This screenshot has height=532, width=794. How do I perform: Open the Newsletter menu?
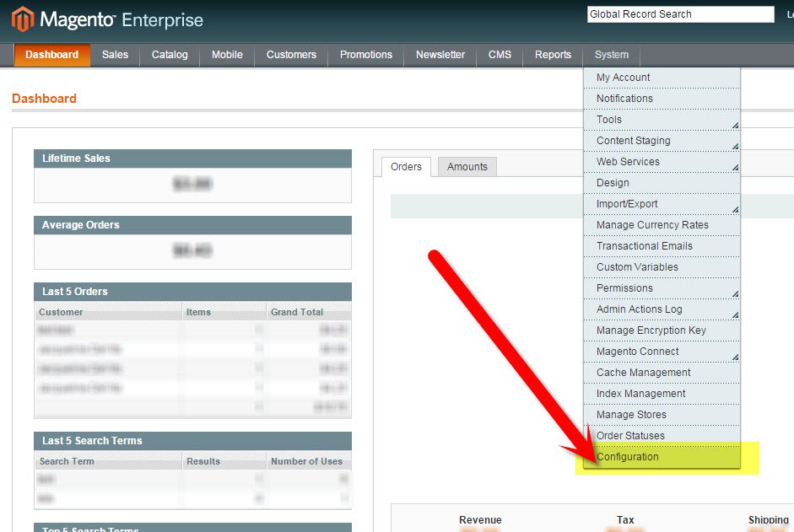tap(440, 55)
